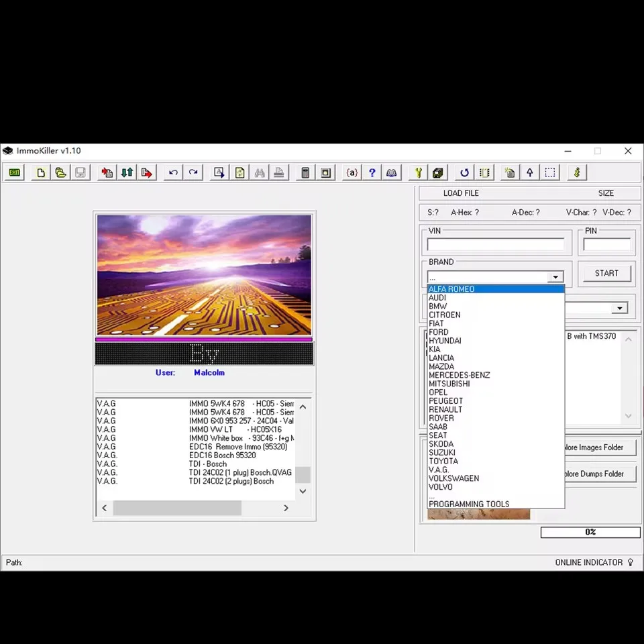This screenshot has width=644, height=644.
Task: Select PROGRAMMING TOOLS list entry
Action: tap(469, 504)
